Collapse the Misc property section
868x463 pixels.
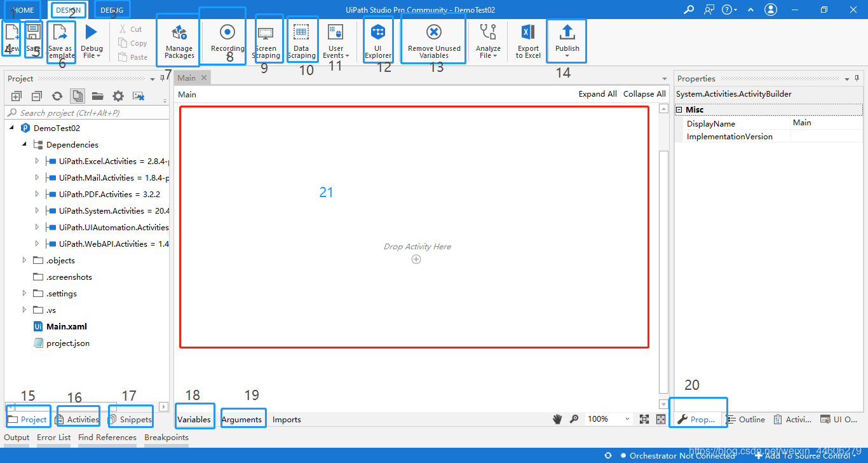click(x=679, y=110)
